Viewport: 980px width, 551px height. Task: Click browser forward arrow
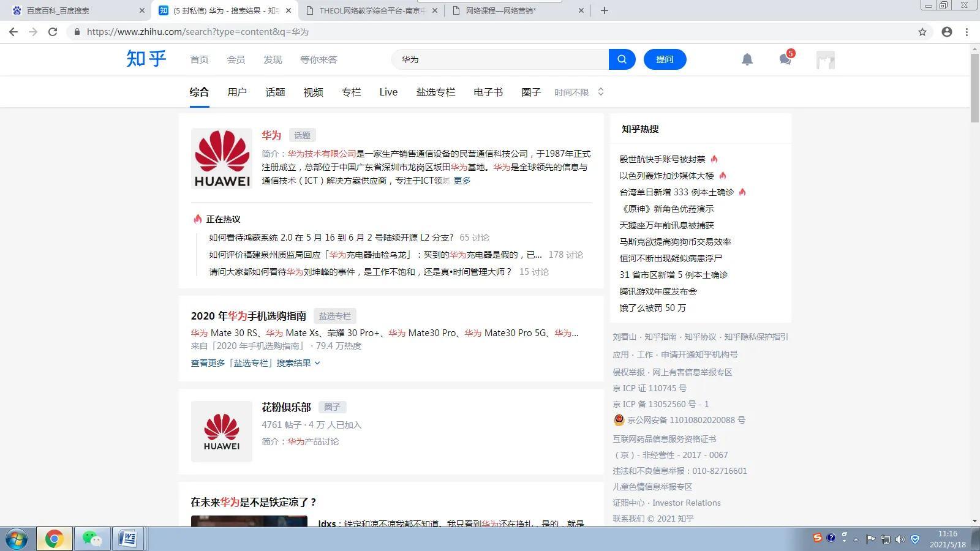(x=33, y=32)
